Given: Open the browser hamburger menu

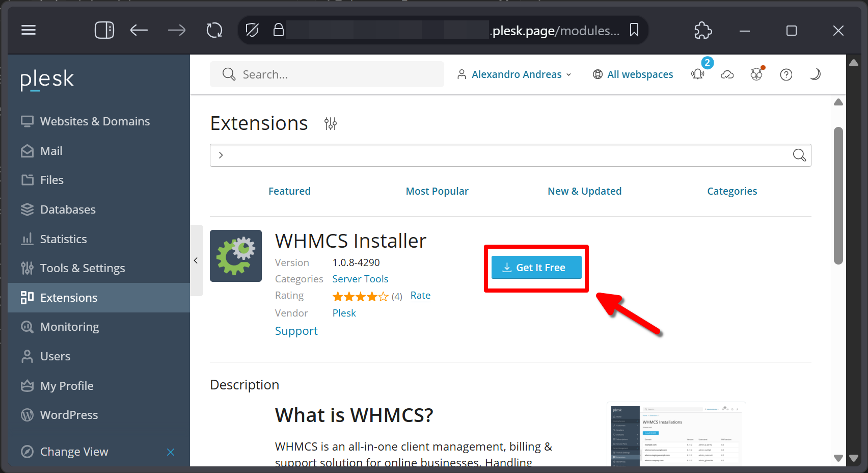Looking at the screenshot, I should [29, 30].
